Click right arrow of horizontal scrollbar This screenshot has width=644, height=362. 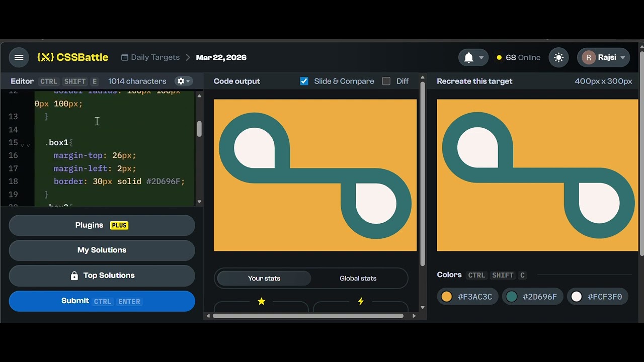414,316
